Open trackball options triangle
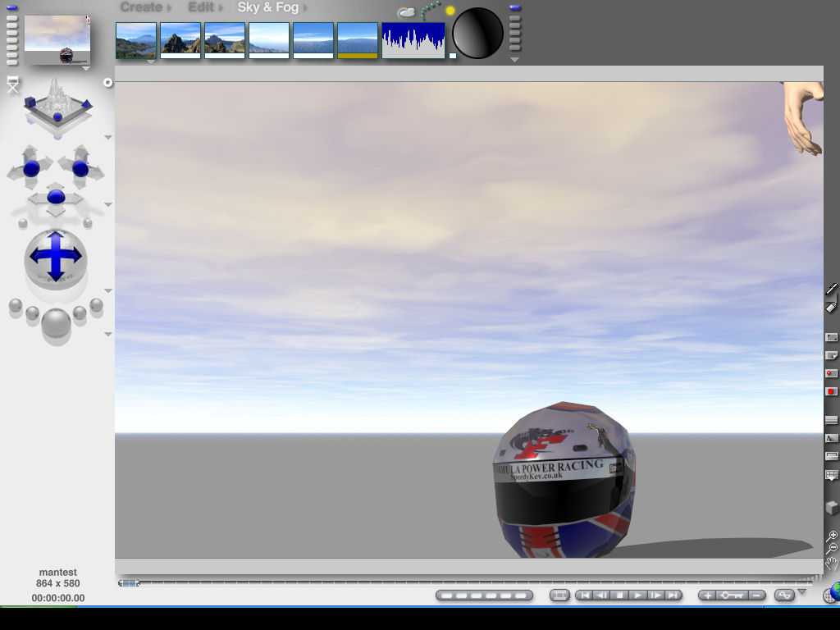 click(x=108, y=291)
